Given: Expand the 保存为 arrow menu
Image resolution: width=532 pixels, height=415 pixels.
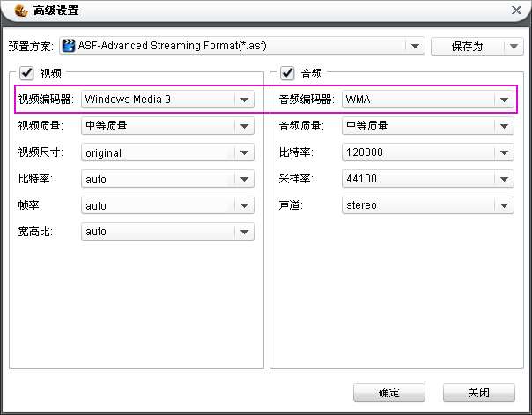Looking at the screenshot, I should 514,46.
